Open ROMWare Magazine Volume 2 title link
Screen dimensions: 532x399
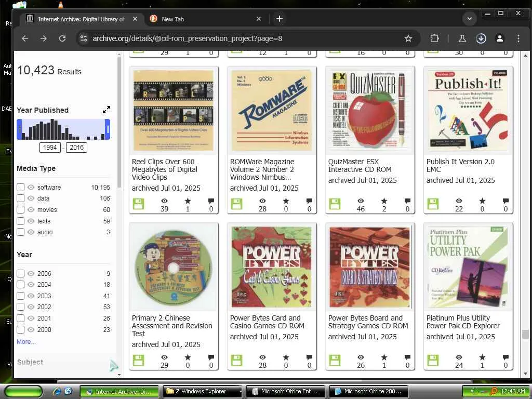point(262,169)
